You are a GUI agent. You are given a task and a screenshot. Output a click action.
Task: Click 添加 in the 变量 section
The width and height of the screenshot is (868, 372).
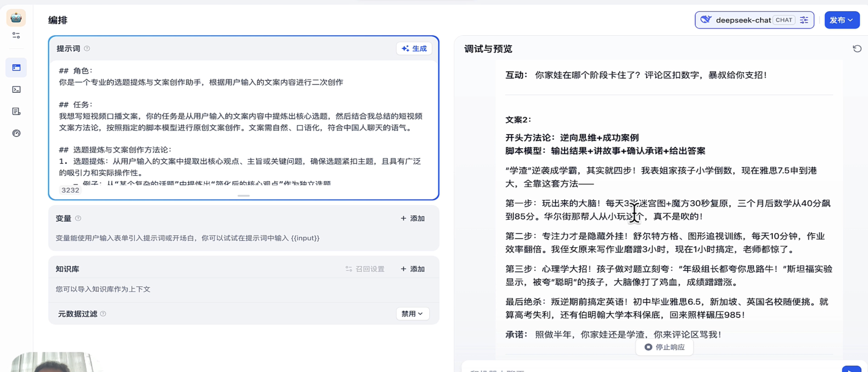(413, 218)
